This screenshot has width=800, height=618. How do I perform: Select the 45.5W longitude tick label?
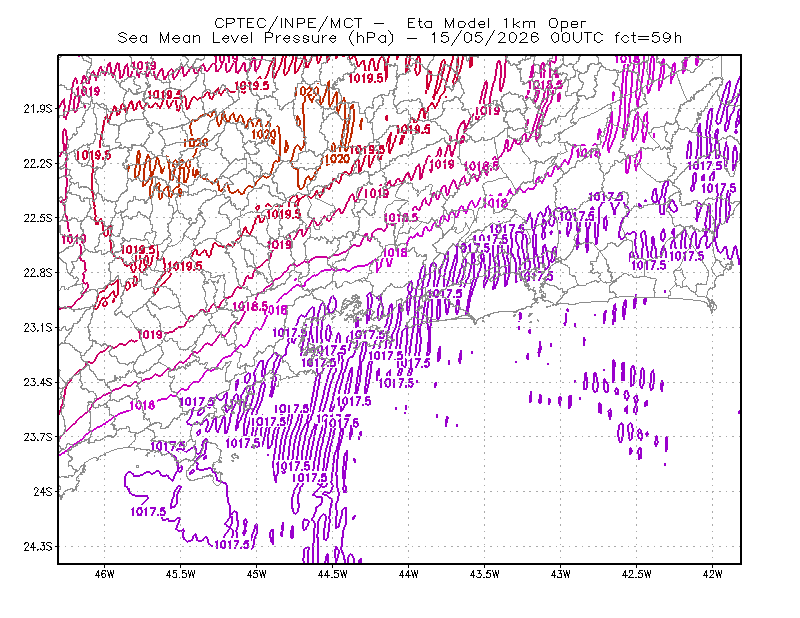tap(181, 574)
